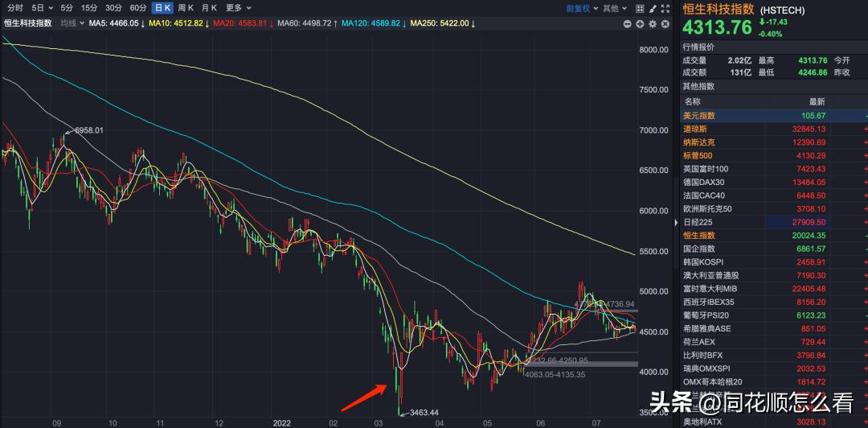868x428 pixels.
Task: Click the 成交量 2.02亿 value
Action: [739, 60]
